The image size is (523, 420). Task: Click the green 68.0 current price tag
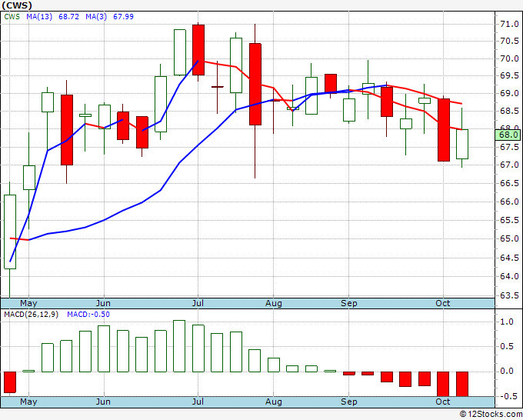pyautogui.click(x=508, y=135)
